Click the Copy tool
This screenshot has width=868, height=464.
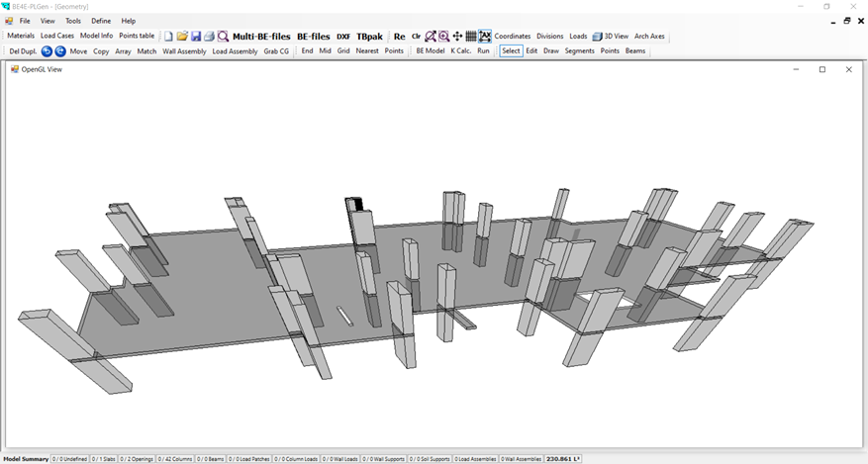[x=101, y=50]
